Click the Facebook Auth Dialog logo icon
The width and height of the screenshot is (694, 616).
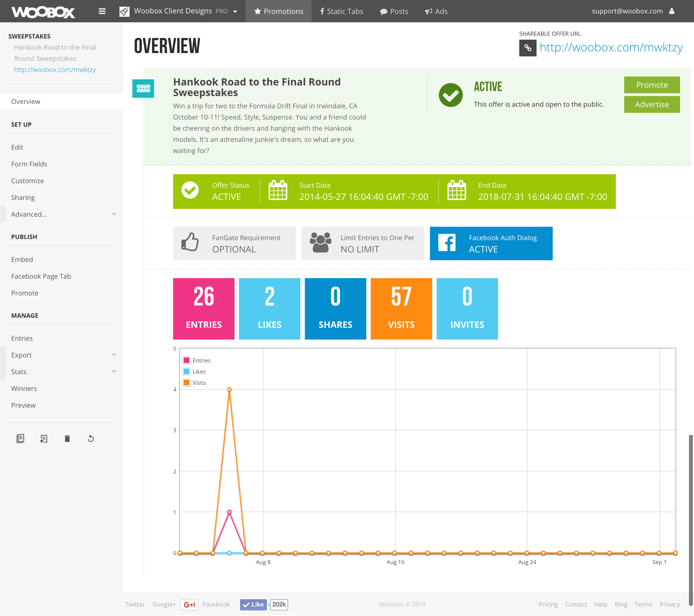click(447, 243)
